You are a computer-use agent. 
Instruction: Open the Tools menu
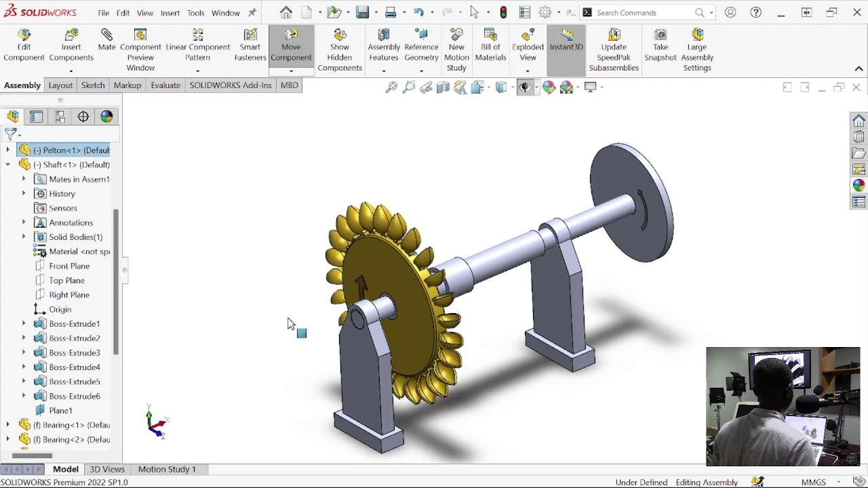click(195, 13)
